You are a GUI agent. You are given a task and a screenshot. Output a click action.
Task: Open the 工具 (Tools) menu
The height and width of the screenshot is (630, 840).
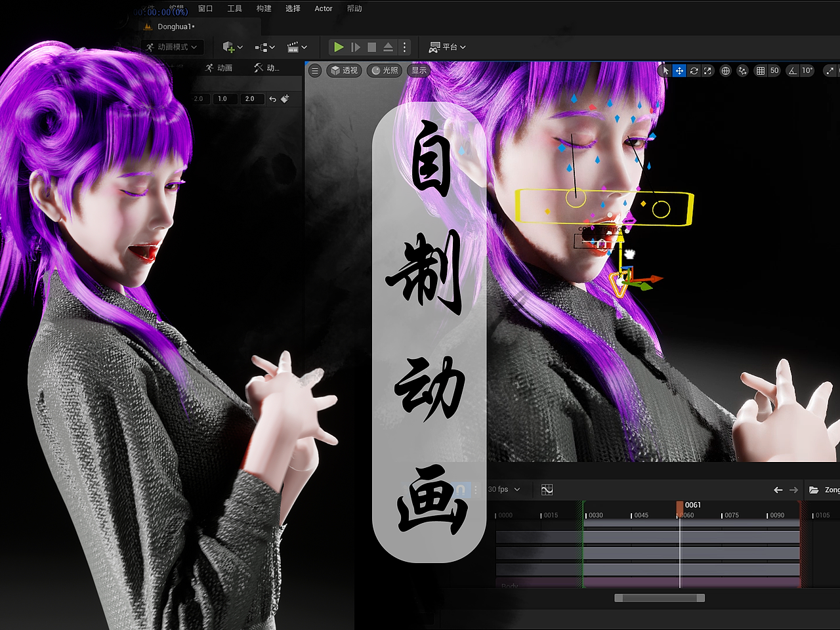pyautogui.click(x=234, y=9)
